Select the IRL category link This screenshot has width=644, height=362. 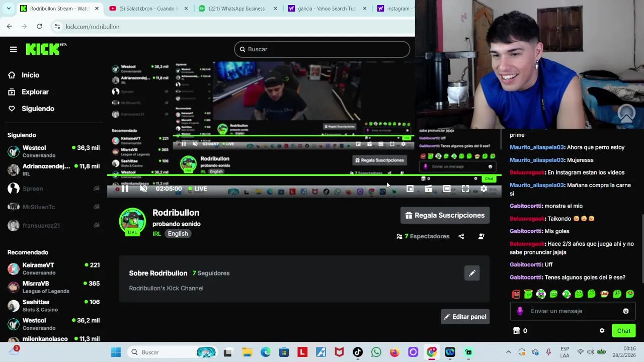157,234
